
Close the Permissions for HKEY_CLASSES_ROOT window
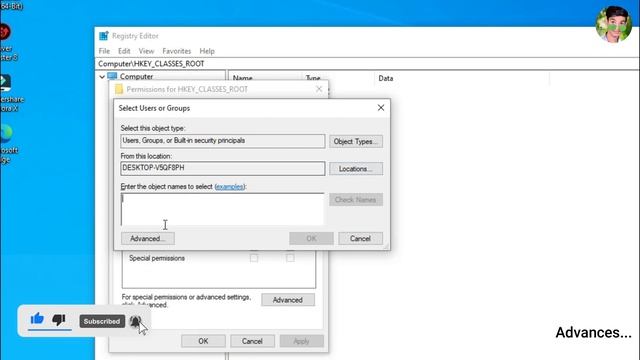tap(319, 89)
